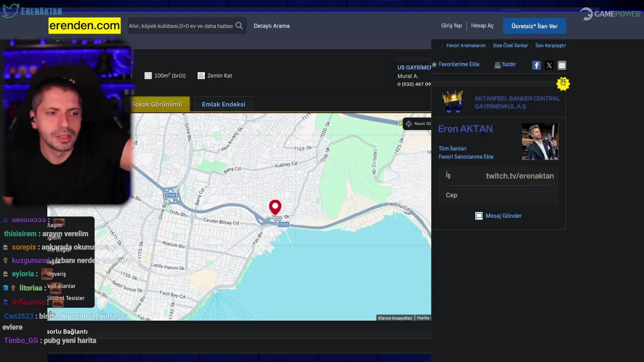The image size is (644, 362).
Task: Click the Yazdır printer icon
Action: coord(497,65)
